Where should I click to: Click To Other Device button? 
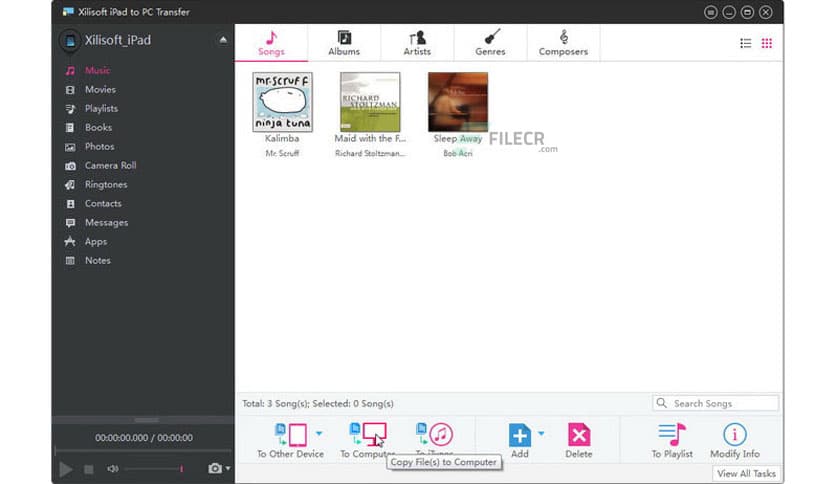point(291,441)
